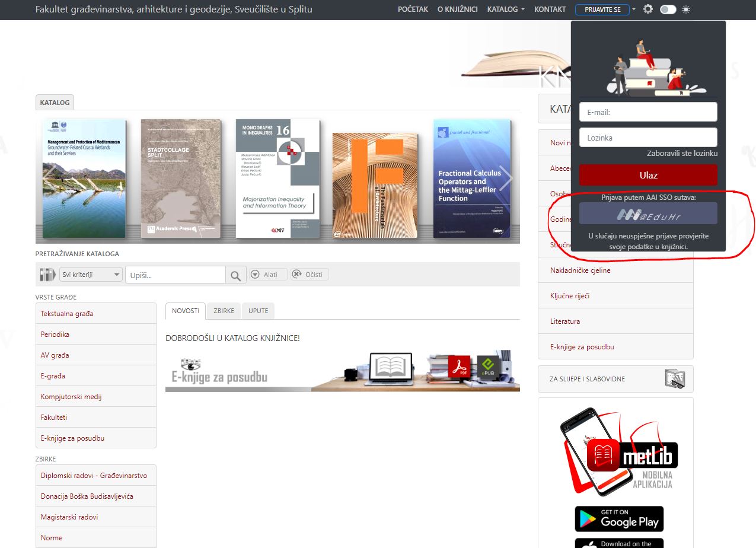Viewport: 756px width, 548px height.
Task: Click Zaboravili ste lozinku link
Action: 682,153
